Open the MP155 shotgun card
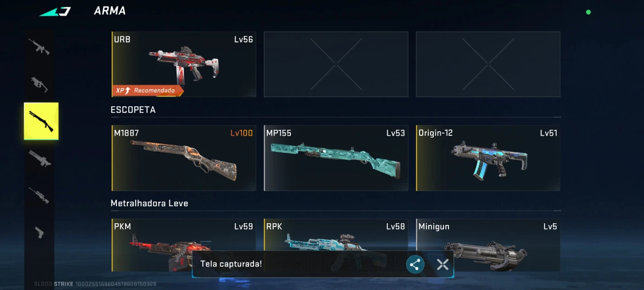 tap(336, 158)
